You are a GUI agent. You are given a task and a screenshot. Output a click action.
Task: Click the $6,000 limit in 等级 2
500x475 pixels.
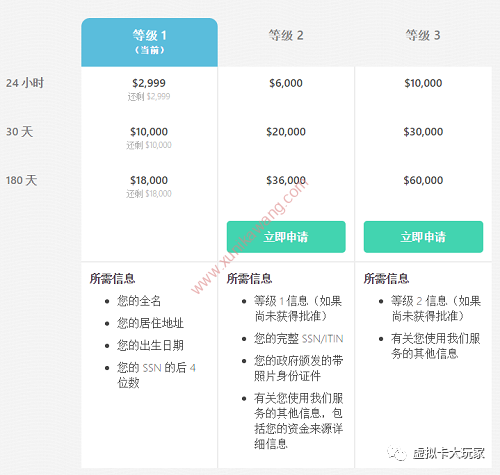coord(286,83)
